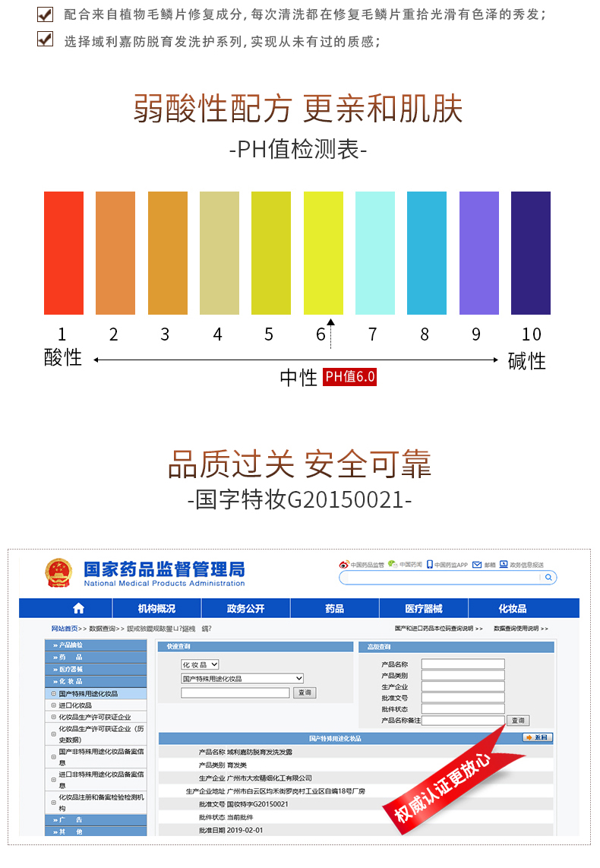Open 数据查询使用说明 link

tap(521, 629)
